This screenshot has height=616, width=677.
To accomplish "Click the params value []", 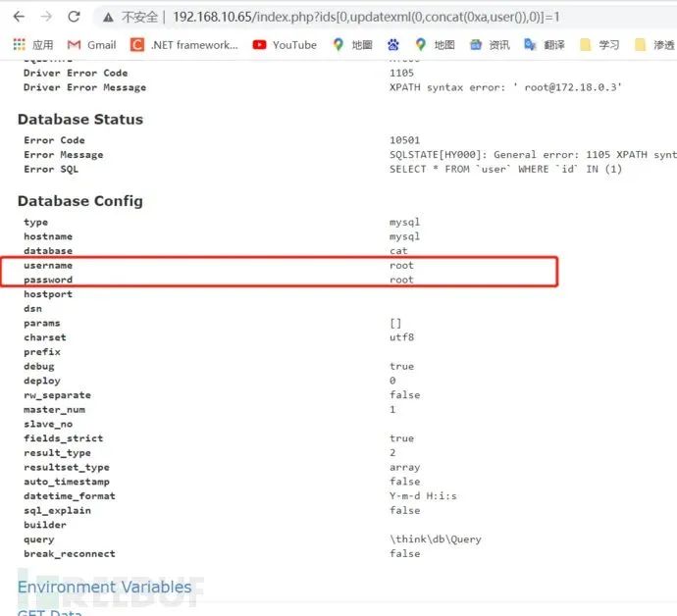I will (395, 323).
